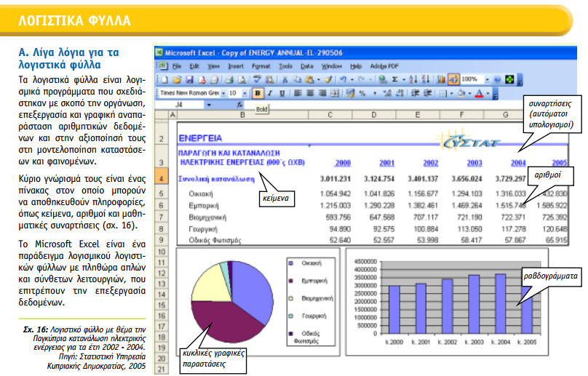Click the 2004 year header link
The image size is (588, 376).
pos(518,163)
